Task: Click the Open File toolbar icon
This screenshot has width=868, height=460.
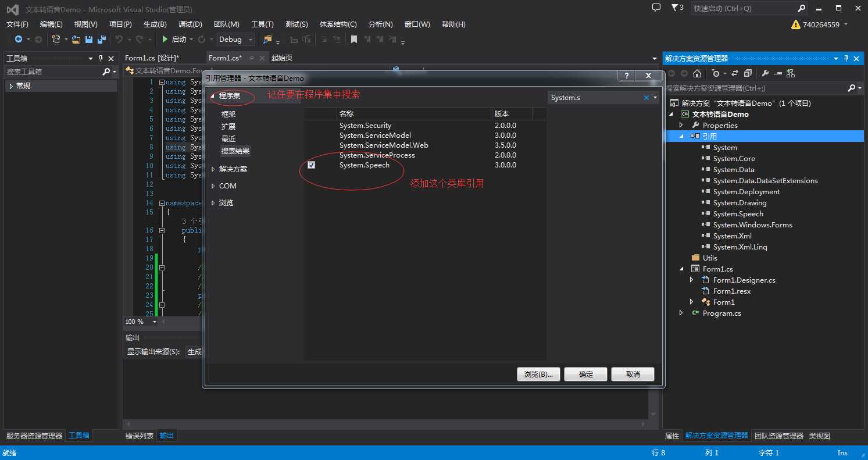Action: 76,40
